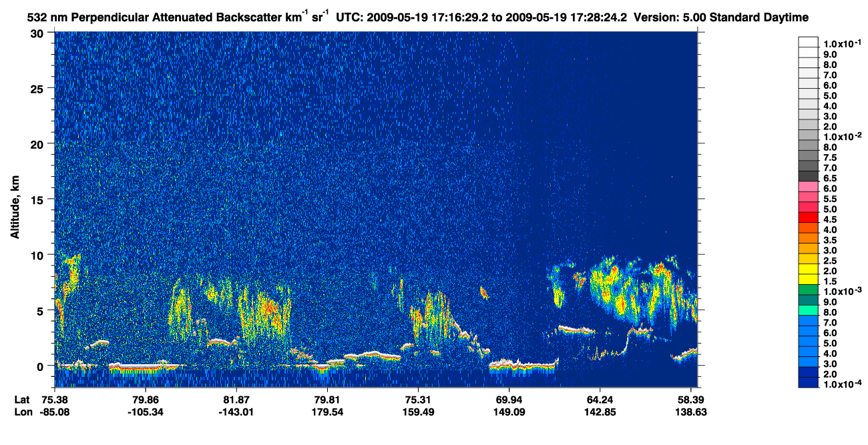Pick the colorbar label 5.5
This screenshot has width=868, height=445.
830,199
